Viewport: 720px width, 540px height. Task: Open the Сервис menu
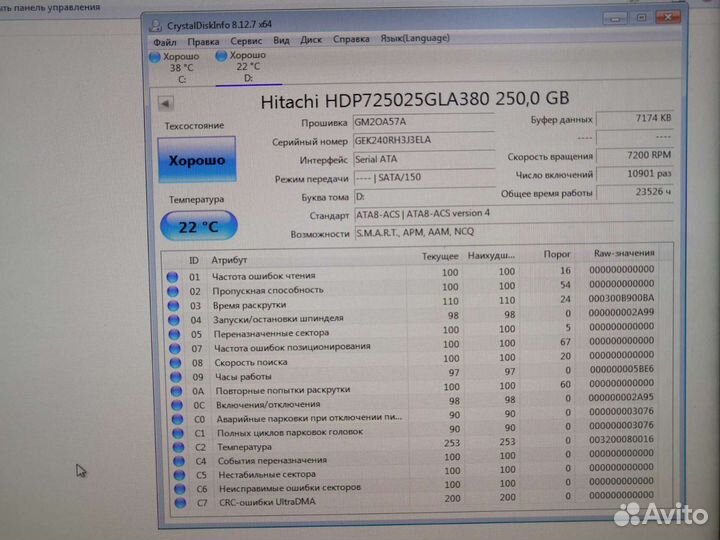click(x=246, y=41)
